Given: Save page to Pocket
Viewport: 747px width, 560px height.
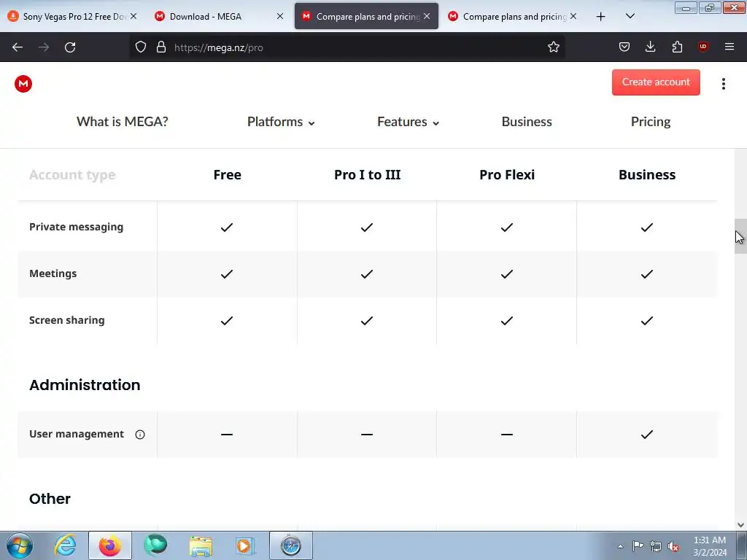Looking at the screenshot, I should [624, 47].
